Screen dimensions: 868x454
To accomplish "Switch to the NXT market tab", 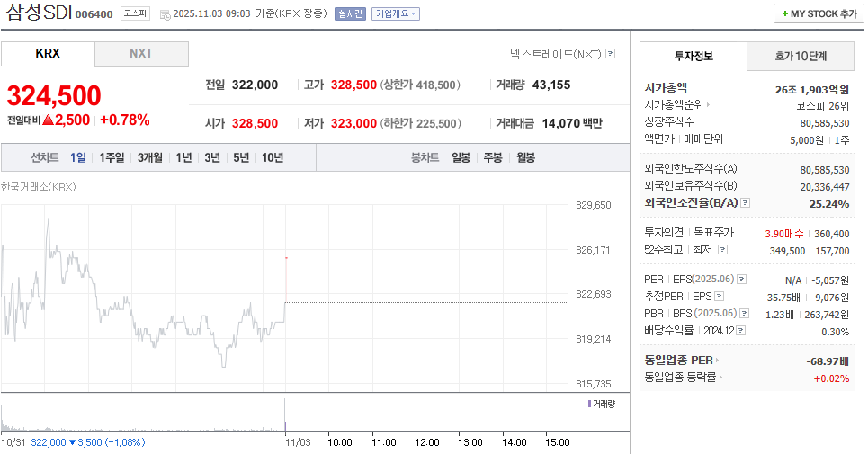I will 141,53.
